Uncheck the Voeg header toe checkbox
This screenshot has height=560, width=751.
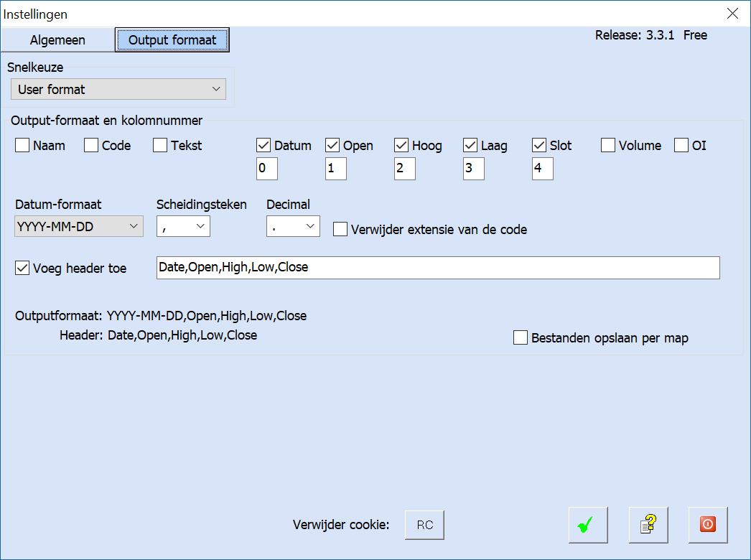pos(23,269)
